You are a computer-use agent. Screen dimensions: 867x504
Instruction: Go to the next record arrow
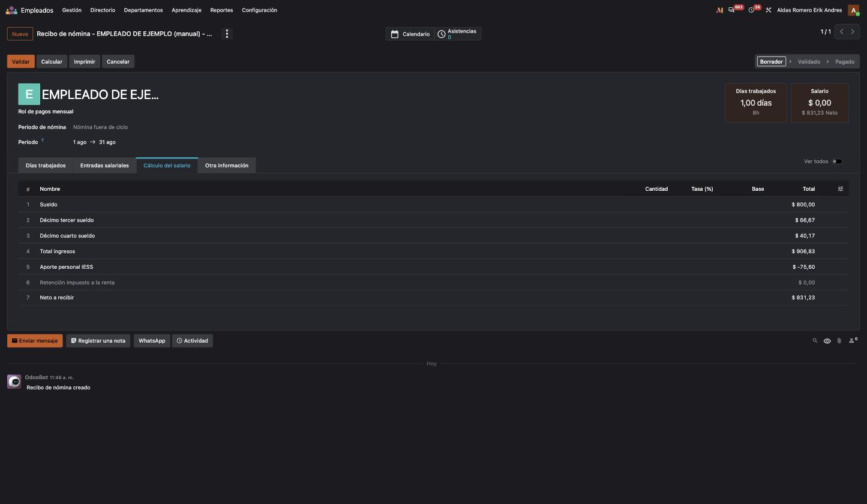(x=853, y=32)
